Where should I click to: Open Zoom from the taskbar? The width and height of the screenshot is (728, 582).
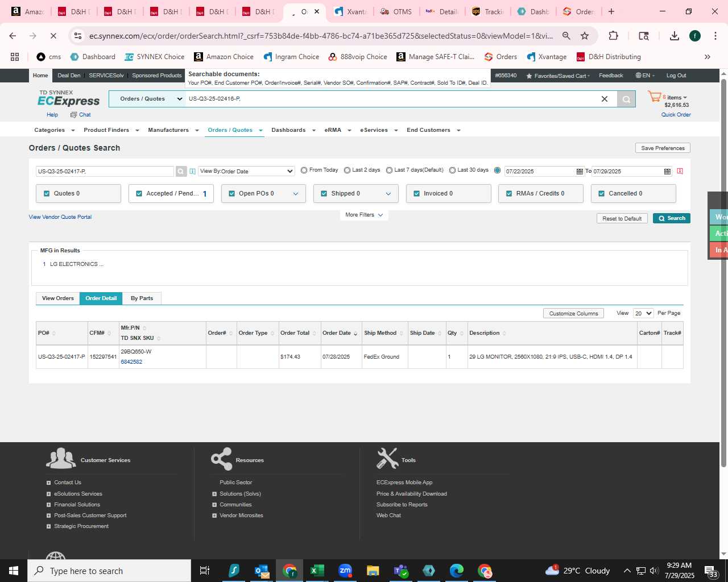click(x=345, y=571)
